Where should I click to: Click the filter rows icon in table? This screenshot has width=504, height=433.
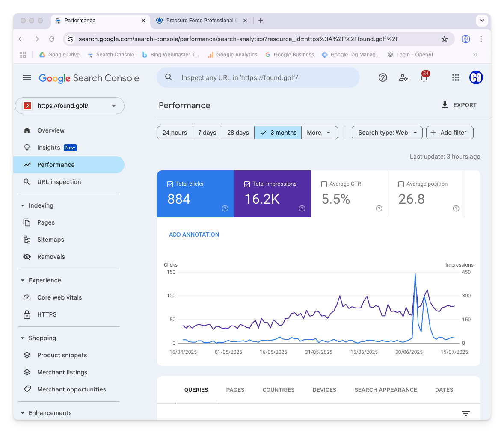(466, 413)
